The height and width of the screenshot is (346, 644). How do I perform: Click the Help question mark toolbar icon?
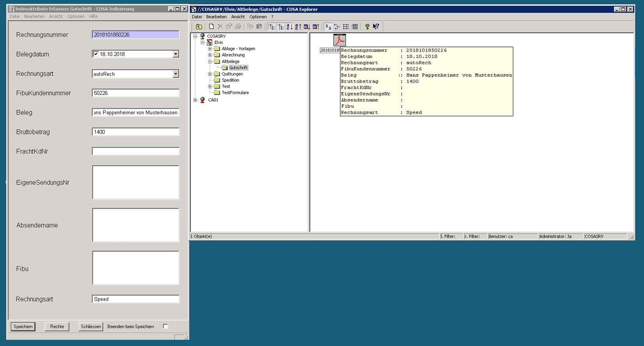coord(367,26)
